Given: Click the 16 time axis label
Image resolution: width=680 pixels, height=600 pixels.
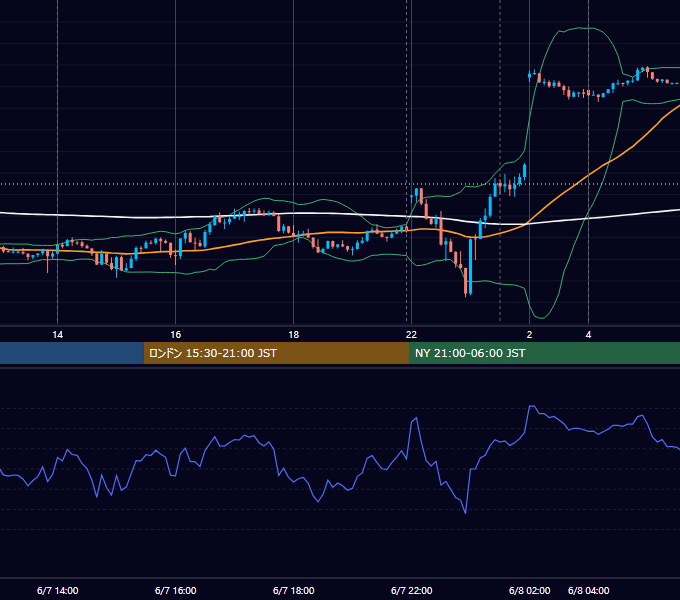Looking at the screenshot, I should 175,335.
